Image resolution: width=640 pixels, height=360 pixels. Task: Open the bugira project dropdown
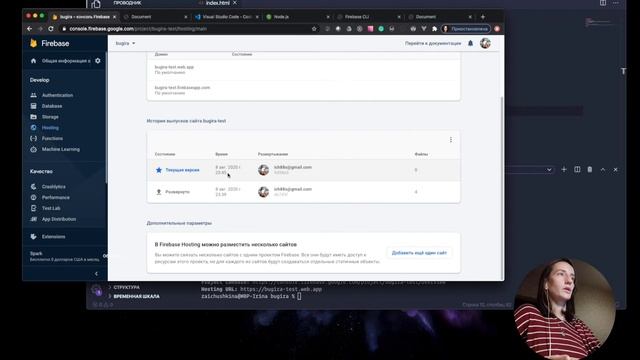[125, 43]
